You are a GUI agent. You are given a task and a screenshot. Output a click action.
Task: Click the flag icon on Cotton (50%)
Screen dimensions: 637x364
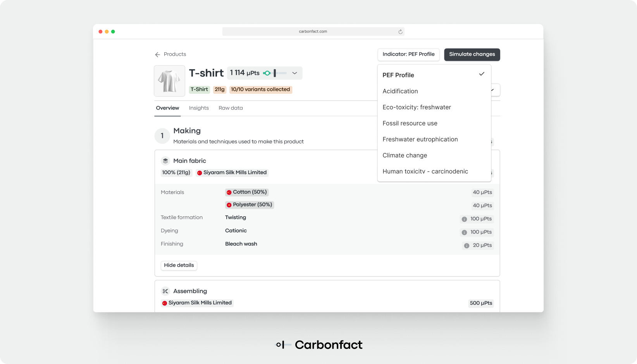click(x=229, y=192)
